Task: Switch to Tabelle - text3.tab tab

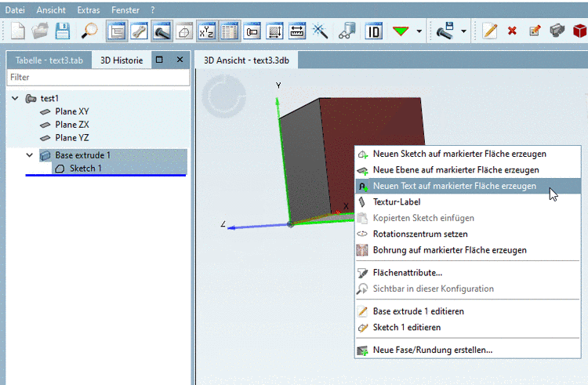Action: click(x=49, y=60)
